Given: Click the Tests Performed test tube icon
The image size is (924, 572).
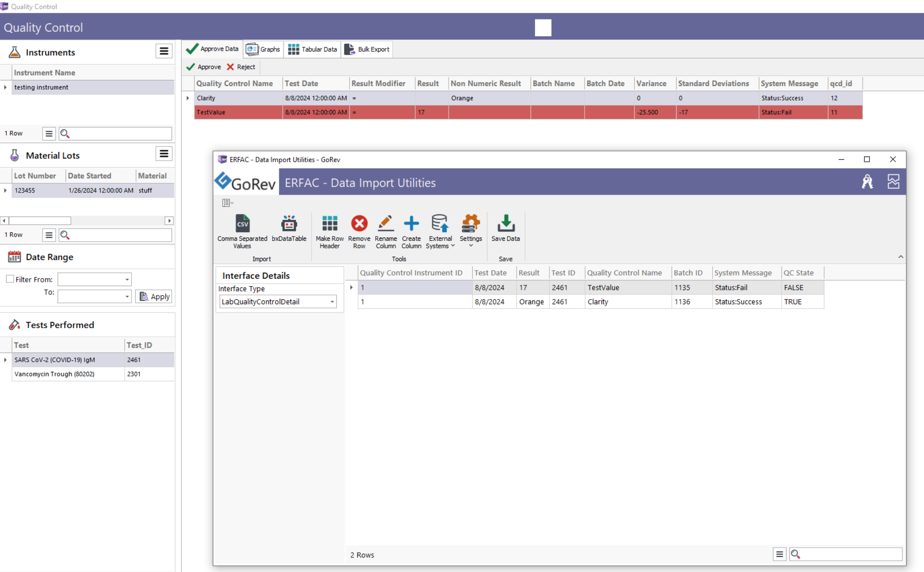Looking at the screenshot, I should (x=14, y=324).
